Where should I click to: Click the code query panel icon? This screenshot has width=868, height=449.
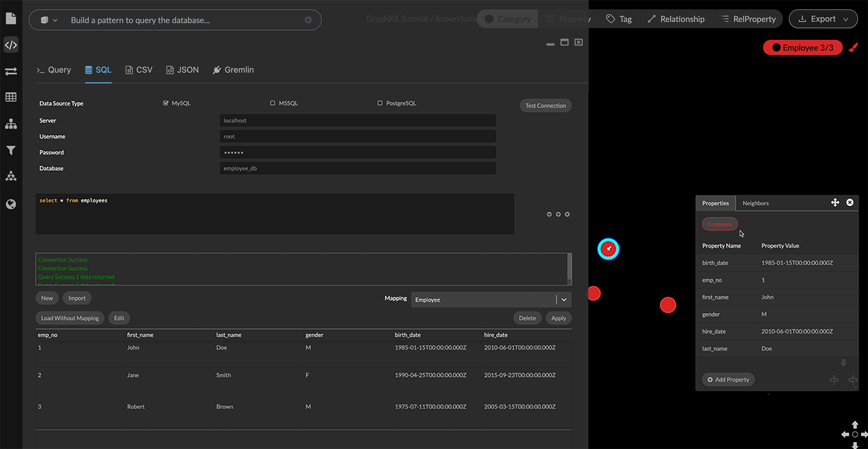(x=11, y=45)
